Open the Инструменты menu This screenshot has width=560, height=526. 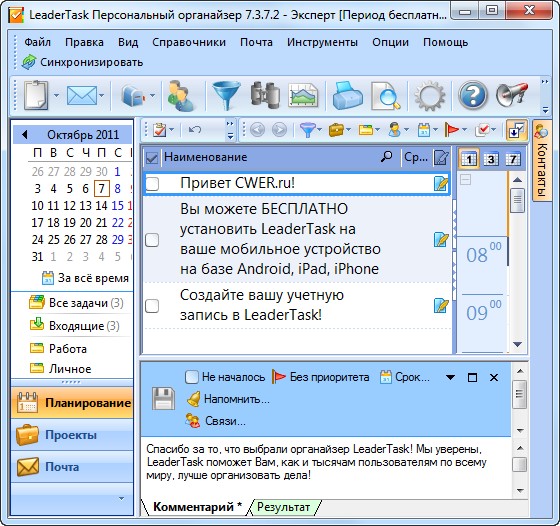pyautogui.click(x=322, y=42)
